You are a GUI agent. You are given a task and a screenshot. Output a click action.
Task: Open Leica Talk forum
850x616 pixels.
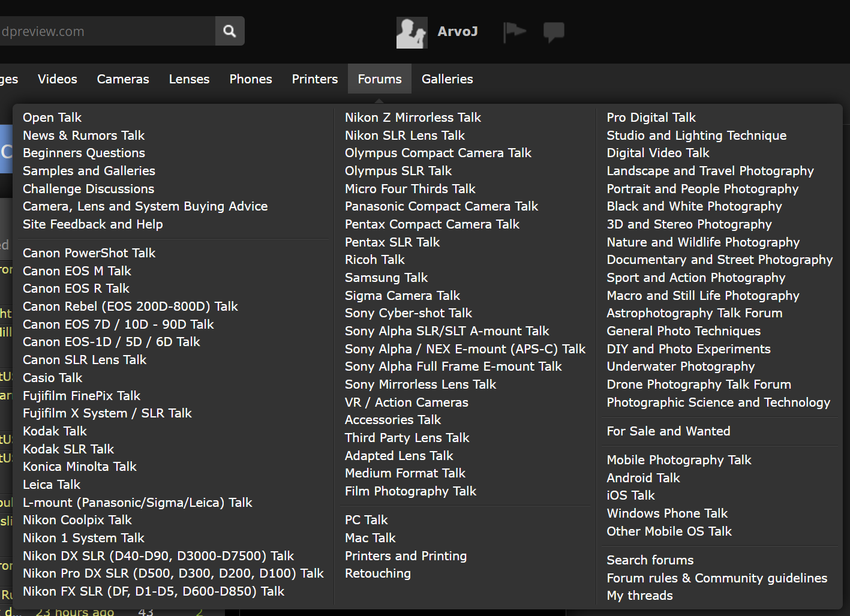click(x=52, y=485)
